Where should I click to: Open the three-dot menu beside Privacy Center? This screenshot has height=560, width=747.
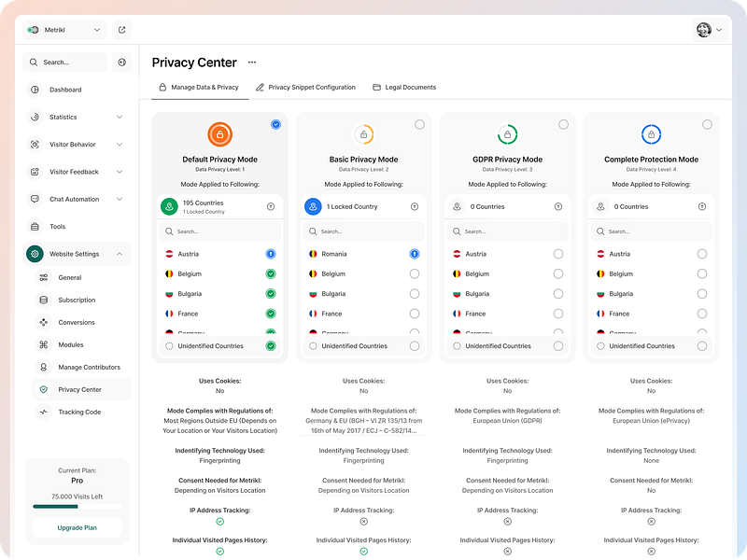252,63
